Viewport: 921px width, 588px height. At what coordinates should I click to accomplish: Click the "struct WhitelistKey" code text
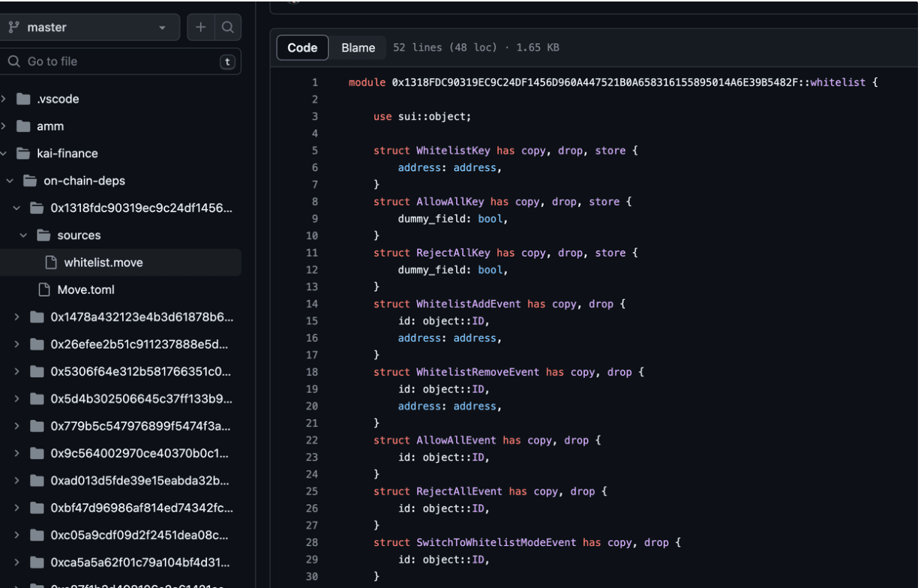[x=431, y=151]
